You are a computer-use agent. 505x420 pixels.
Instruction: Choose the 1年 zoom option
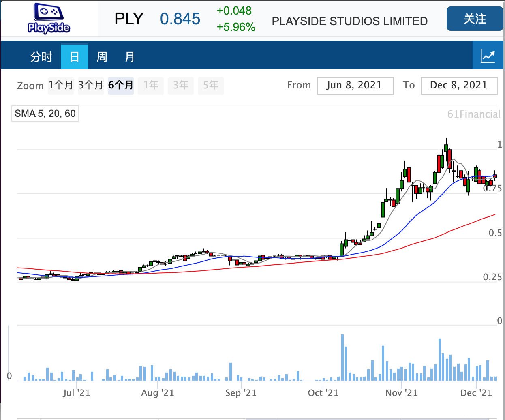(x=151, y=86)
